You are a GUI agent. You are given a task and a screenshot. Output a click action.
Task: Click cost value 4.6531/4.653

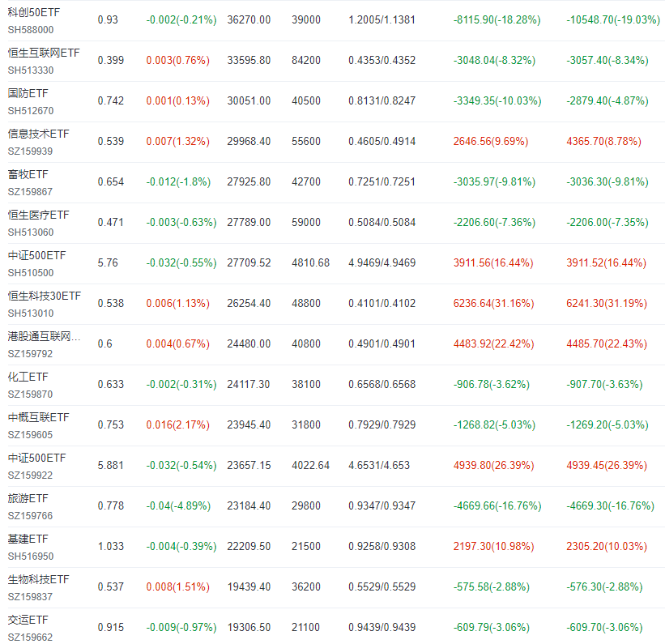pyautogui.click(x=379, y=466)
